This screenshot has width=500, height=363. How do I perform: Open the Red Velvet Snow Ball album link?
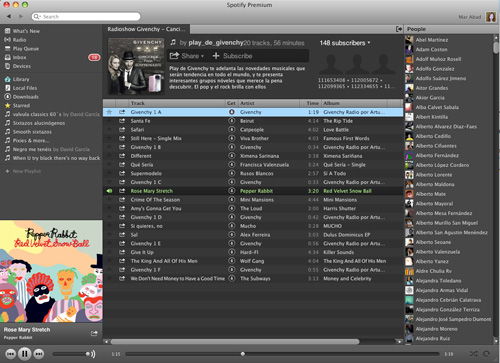347,191
